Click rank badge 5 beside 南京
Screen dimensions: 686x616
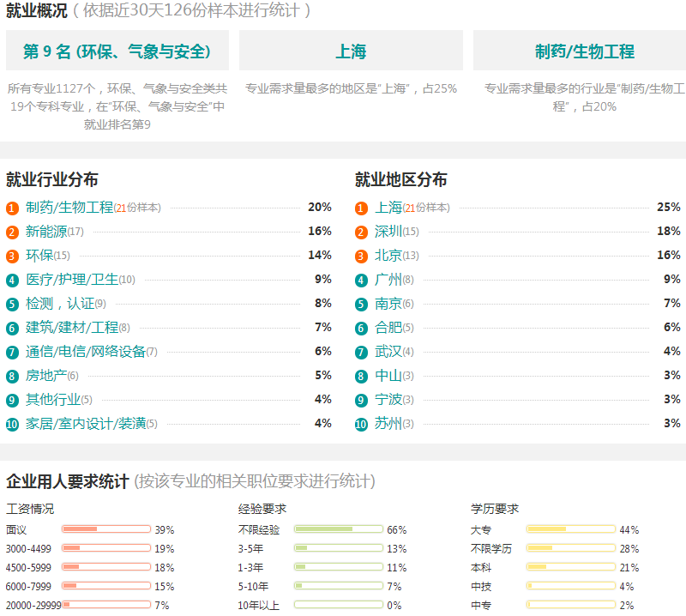(361, 305)
